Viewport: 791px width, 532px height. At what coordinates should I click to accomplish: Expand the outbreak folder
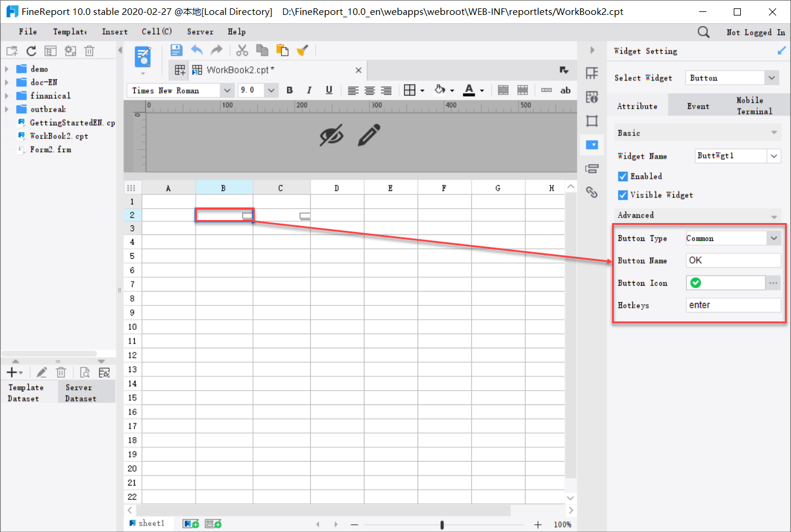(x=7, y=109)
